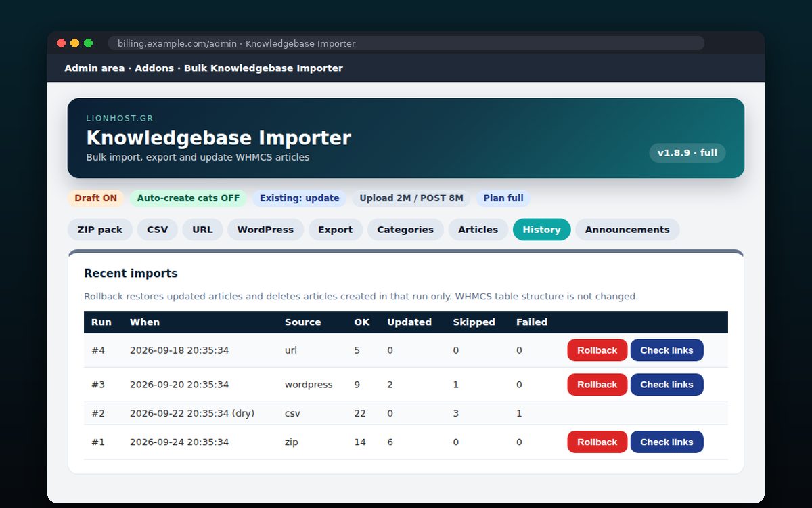812x508 pixels.
Task: Click the url source cell
Action: [x=291, y=350]
